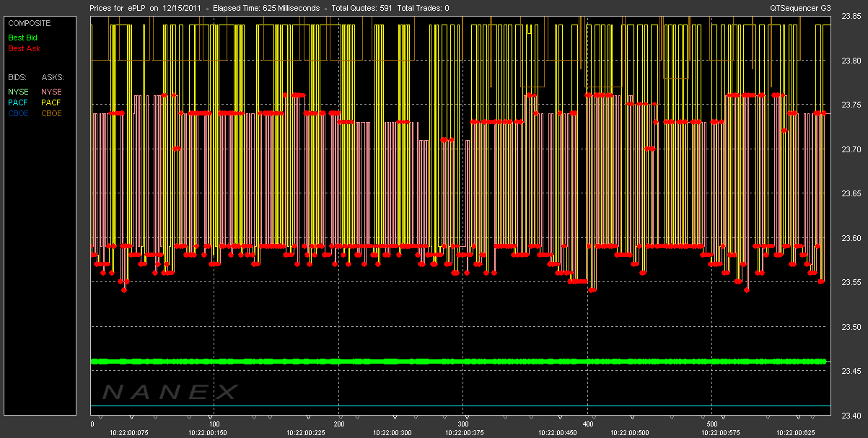The image size is (868, 438).
Task: Select the 'COMPOSITE:' legend heading
Action: [x=30, y=23]
